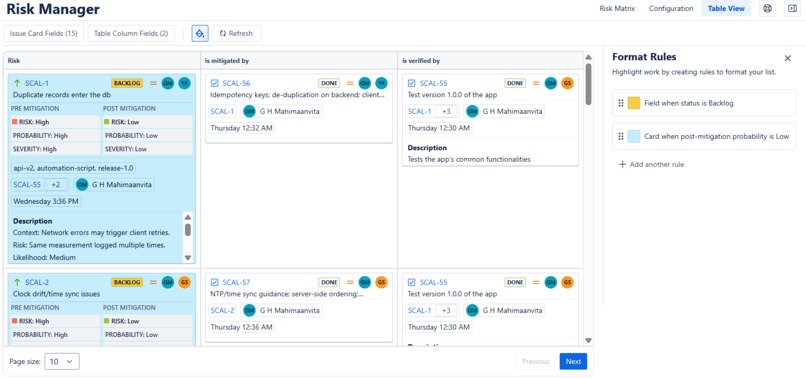Click the yellow swatch of Backlog rule

(634, 103)
